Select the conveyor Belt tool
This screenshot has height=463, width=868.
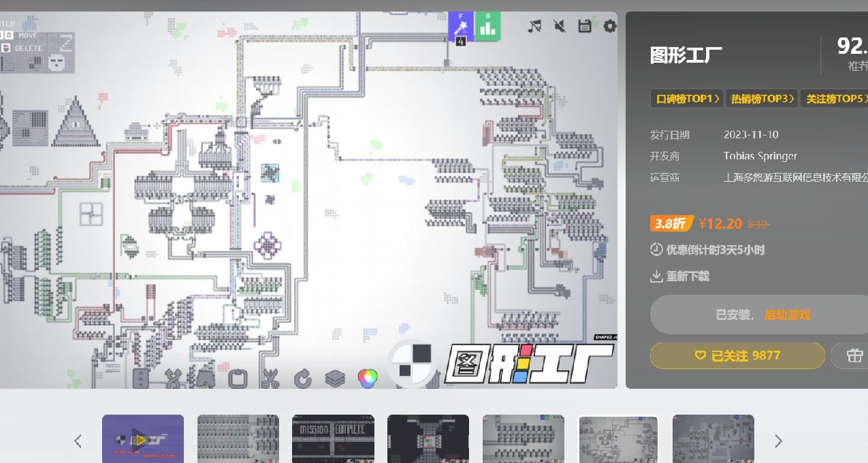pyautogui.click(x=140, y=379)
